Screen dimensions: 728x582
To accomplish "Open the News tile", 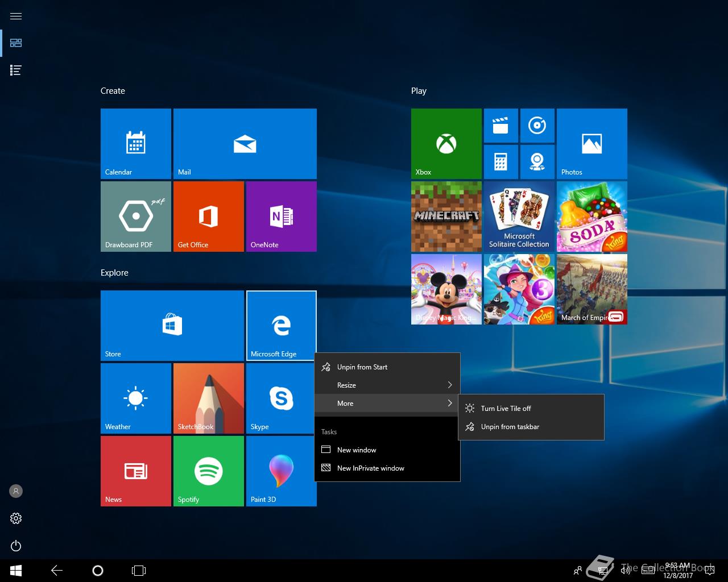I will click(136, 471).
